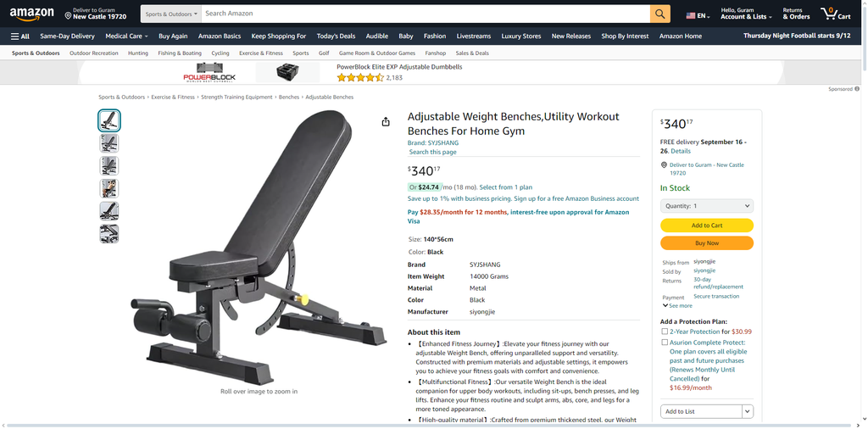868x429 pixels.
Task: Select the second product thumbnail image
Action: 109,143
